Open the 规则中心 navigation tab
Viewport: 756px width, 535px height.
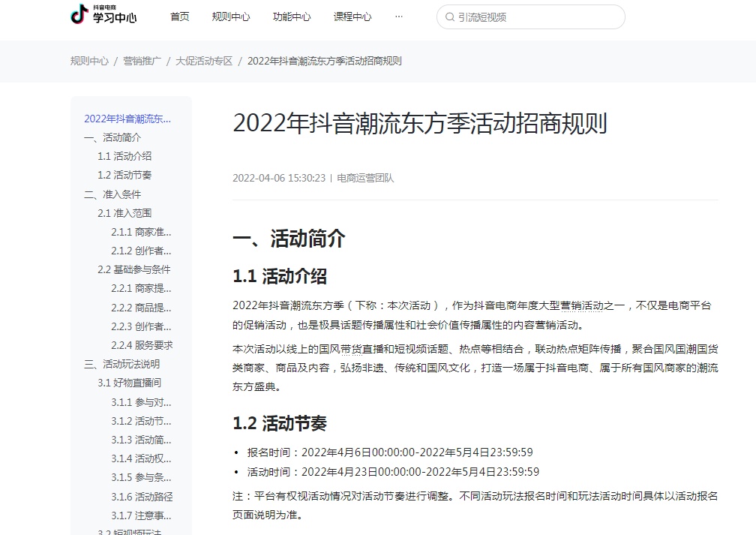(x=231, y=17)
